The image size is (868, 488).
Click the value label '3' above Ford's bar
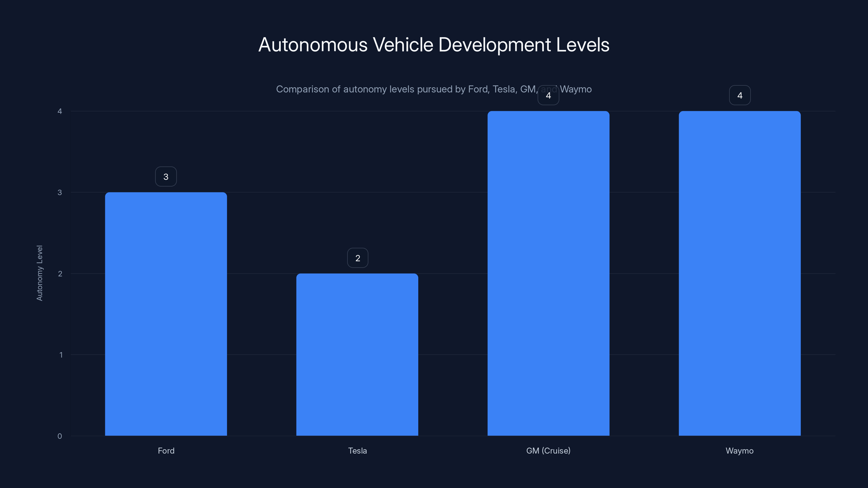(166, 176)
